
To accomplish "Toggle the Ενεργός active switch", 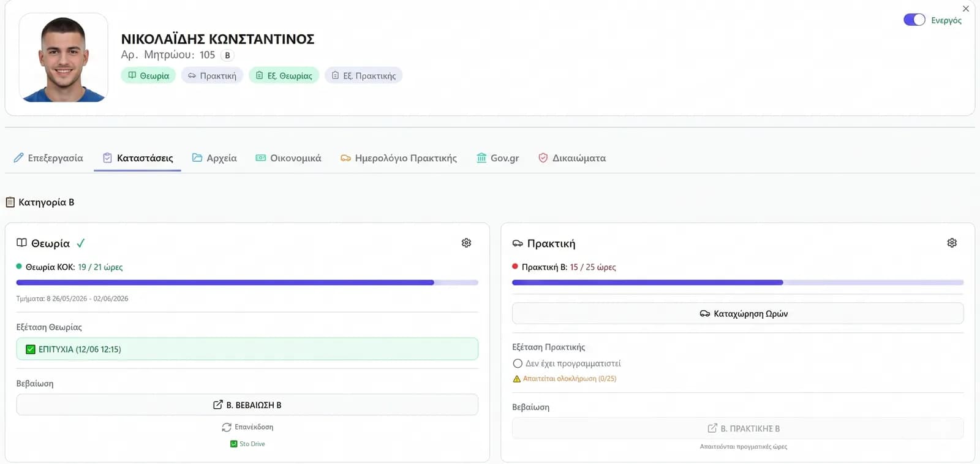I will coord(914,20).
